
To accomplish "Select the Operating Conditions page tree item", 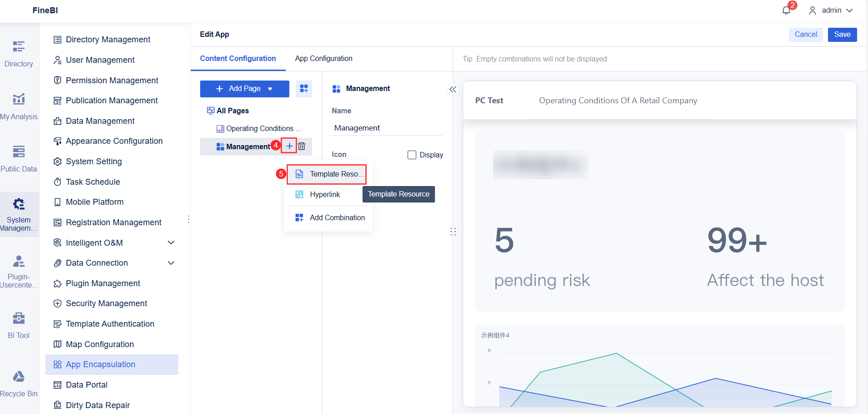I will (260, 129).
